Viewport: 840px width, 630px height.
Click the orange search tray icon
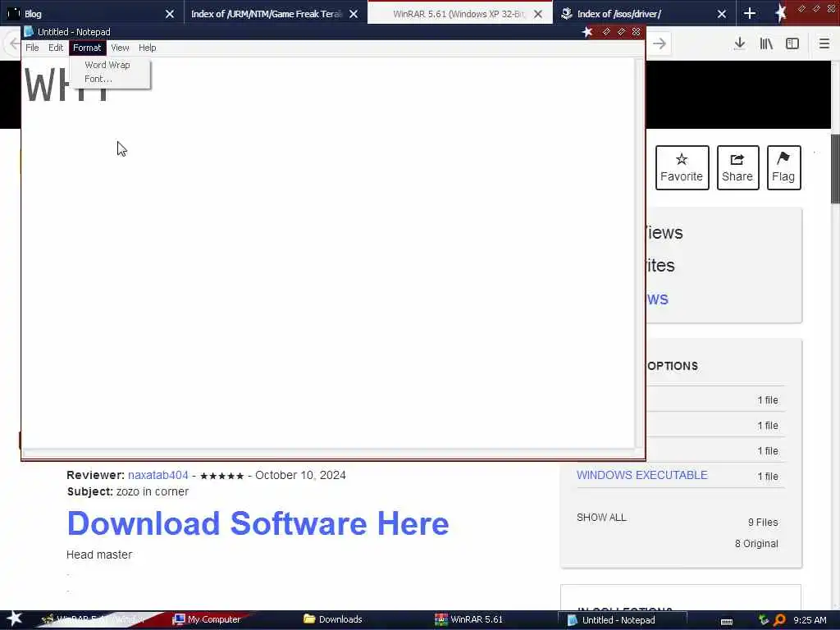[x=779, y=620]
